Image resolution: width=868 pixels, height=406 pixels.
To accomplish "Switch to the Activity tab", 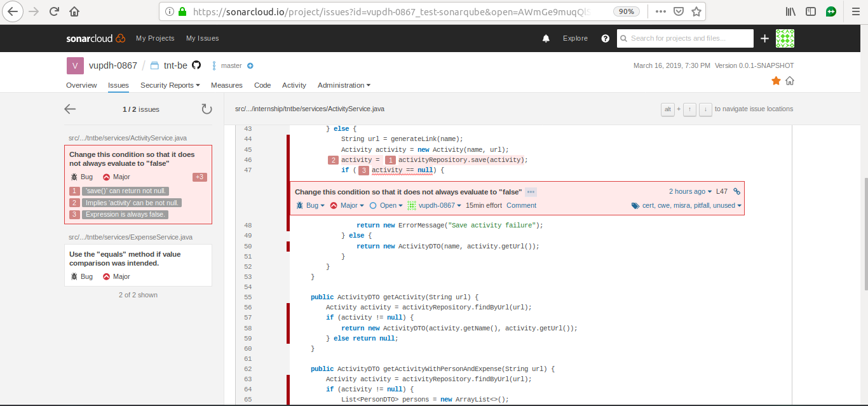I will tap(294, 85).
